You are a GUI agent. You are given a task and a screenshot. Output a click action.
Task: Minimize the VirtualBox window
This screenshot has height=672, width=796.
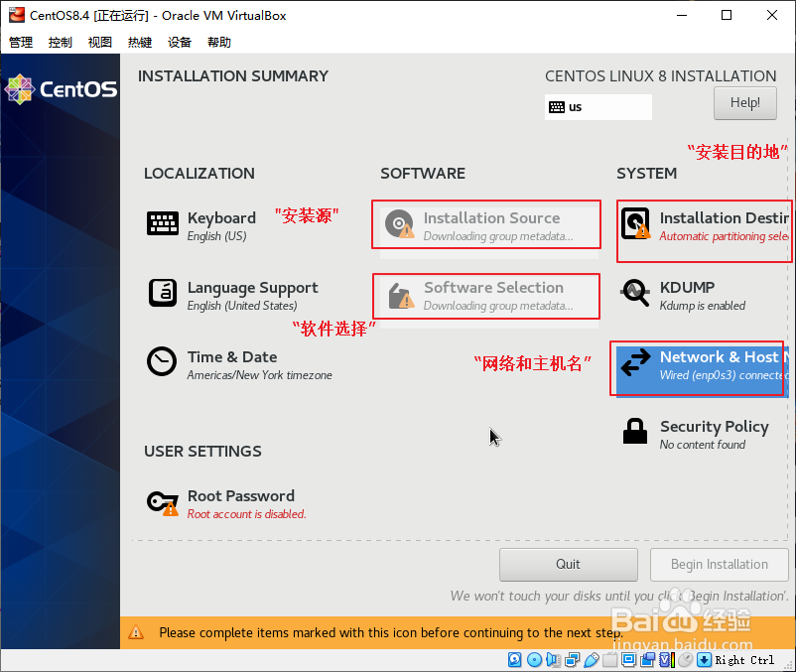click(682, 15)
